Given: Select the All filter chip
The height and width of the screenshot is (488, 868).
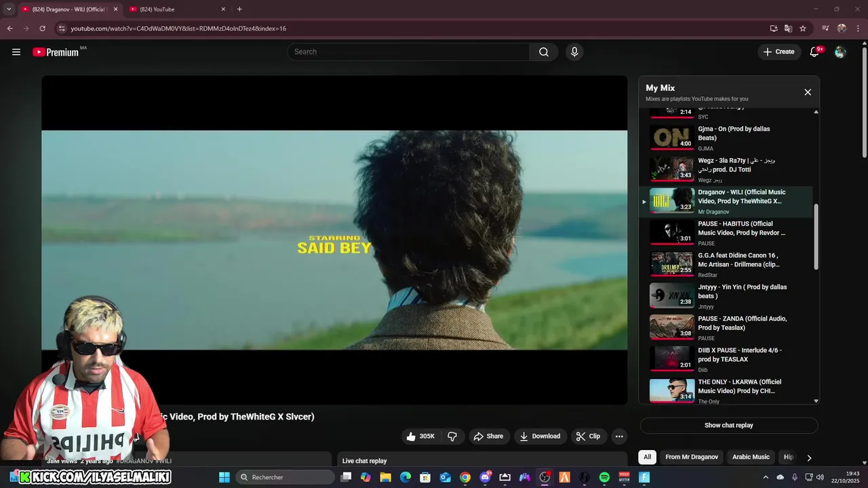Looking at the screenshot, I should click(x=647, y=457).
